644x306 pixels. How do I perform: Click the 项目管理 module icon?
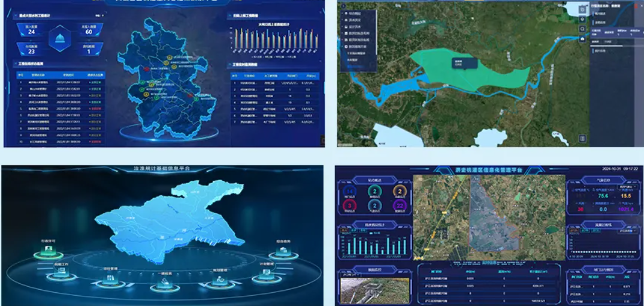(x=109, y=279)
